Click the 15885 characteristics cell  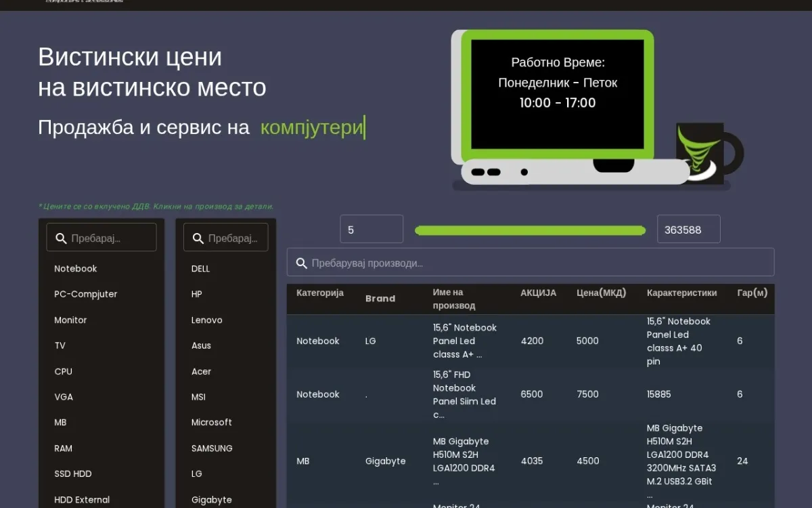pos(659,394)
